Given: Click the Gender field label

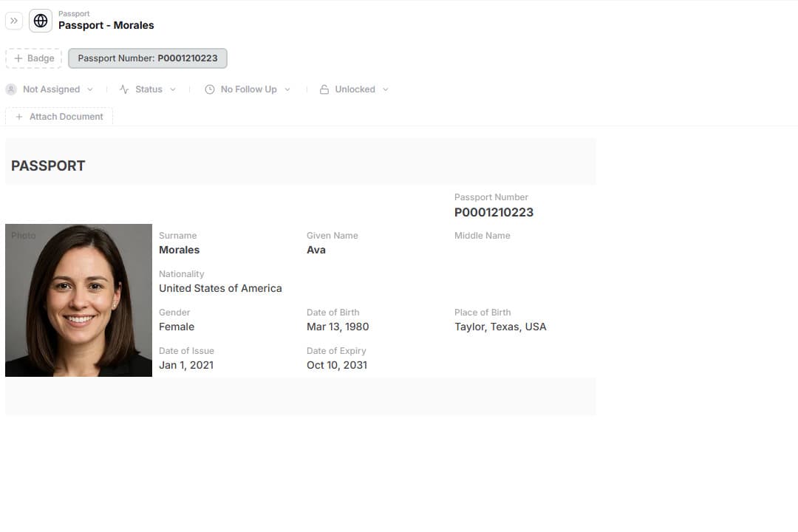Looking at the screenshot, I should [x=174, y=313].
